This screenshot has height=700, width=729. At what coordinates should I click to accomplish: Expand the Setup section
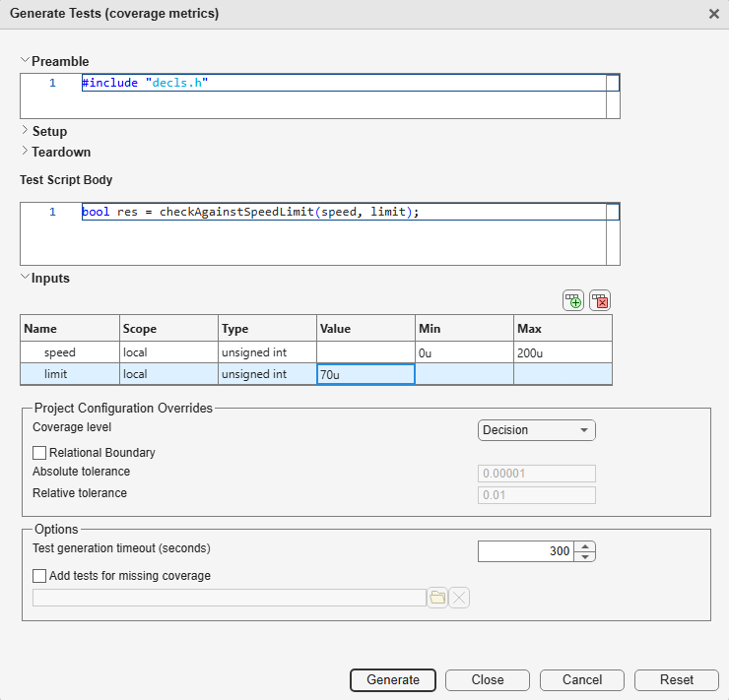coord(25,131)
